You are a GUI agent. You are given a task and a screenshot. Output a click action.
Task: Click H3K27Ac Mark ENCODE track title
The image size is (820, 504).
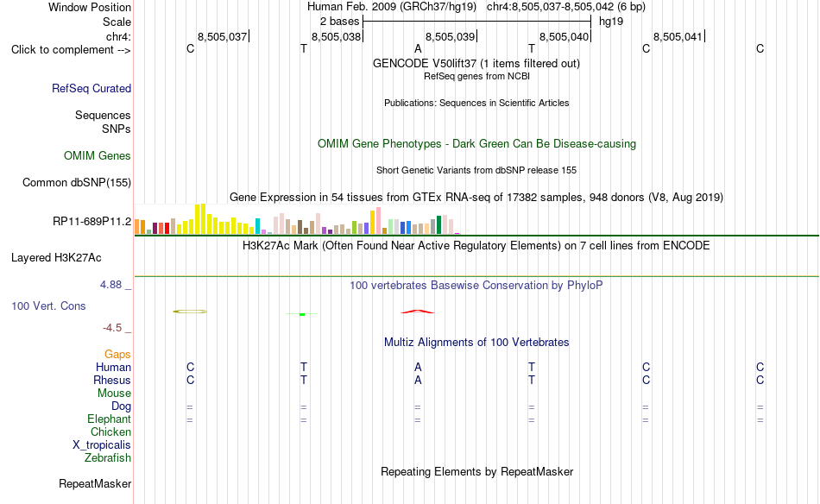pos(476,246)
